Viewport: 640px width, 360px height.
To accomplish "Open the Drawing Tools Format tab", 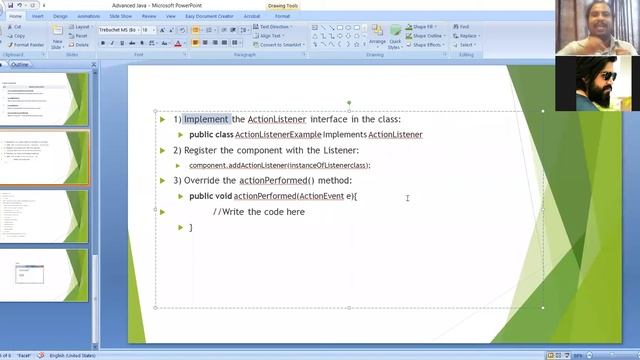I will (x=282, y=16).
